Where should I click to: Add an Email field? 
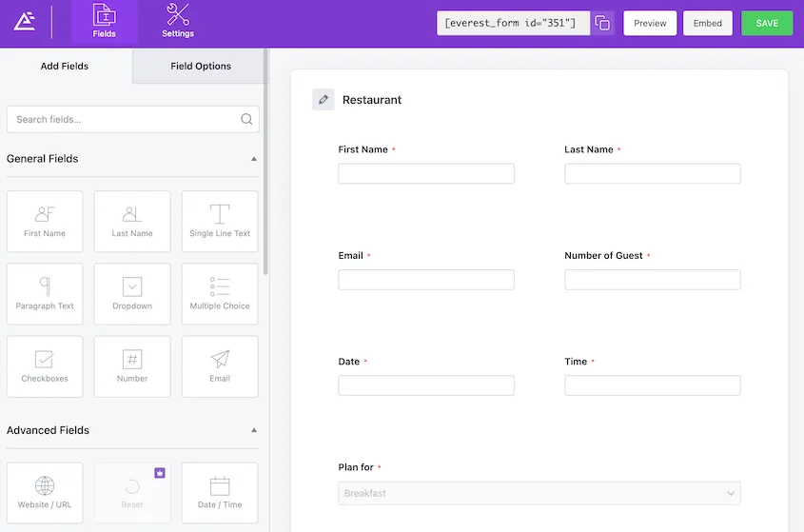220,366
